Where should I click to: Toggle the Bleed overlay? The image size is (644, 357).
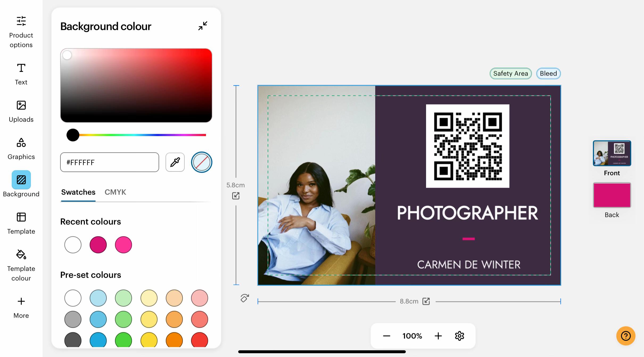548,74
